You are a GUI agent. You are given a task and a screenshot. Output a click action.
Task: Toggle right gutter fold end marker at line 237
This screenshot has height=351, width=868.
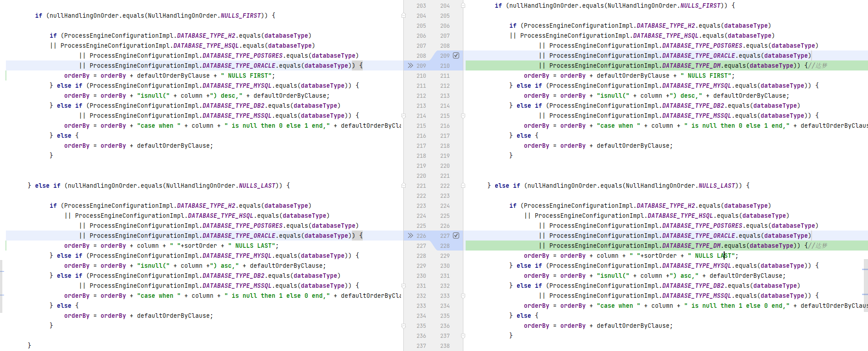point(463,336)
